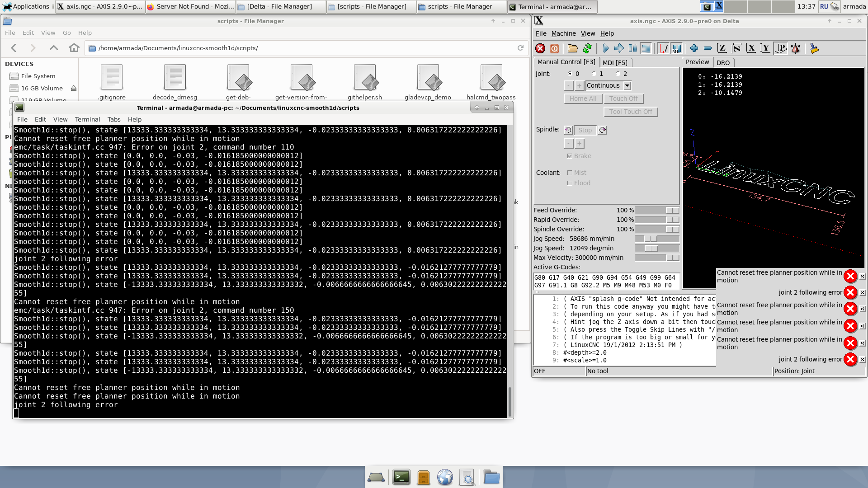The image size is (868, 488).
Task: Toggle Emergency Stop in AXIS toolbar
Action: pyautogui.click(x=540, y=48)
